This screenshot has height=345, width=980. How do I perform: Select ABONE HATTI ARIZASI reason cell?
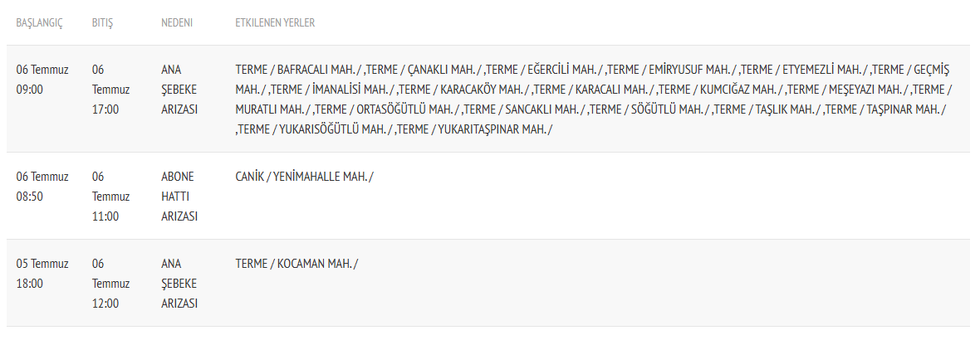pyautogui.click(x=179, y=197)
